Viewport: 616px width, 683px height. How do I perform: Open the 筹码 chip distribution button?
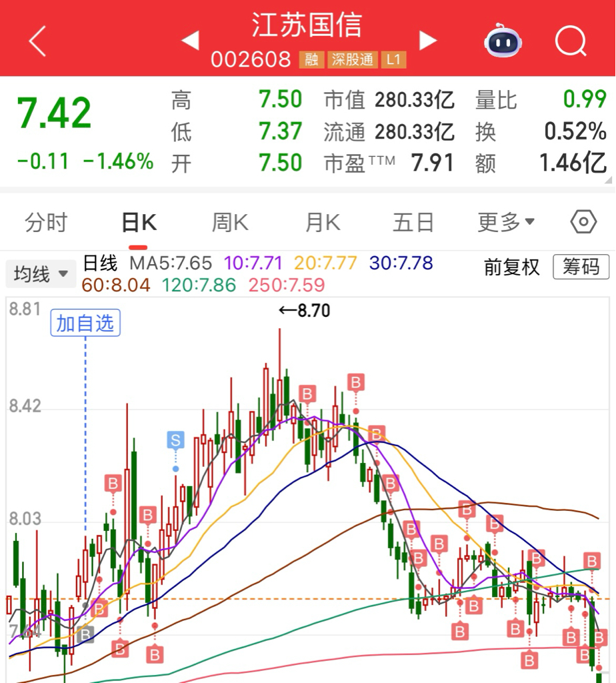point(581,267)
